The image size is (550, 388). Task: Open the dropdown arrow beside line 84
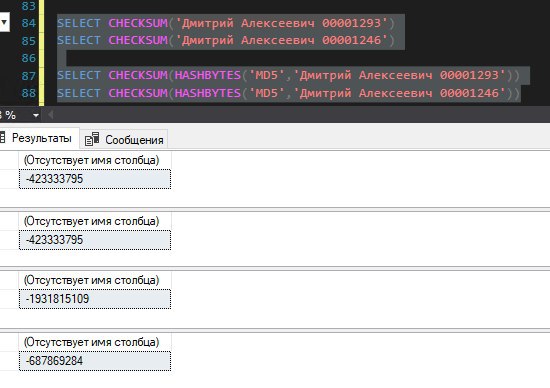[4, 22]
